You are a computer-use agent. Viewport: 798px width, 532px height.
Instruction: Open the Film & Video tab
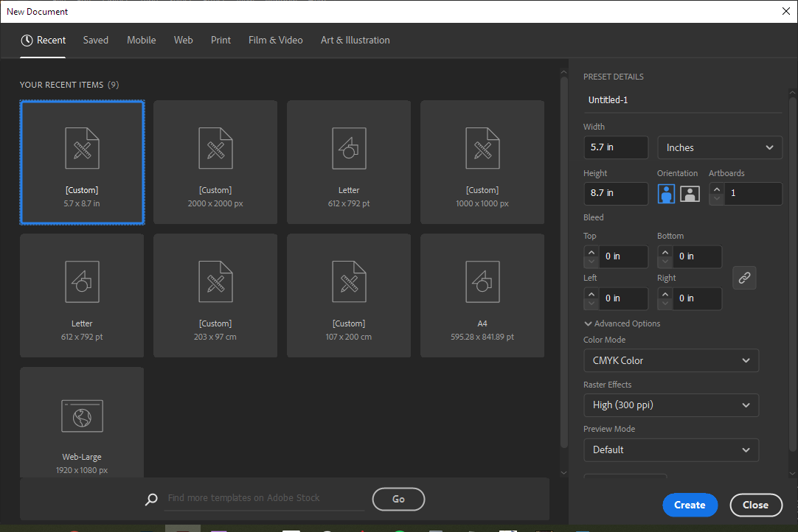(275, 40)
